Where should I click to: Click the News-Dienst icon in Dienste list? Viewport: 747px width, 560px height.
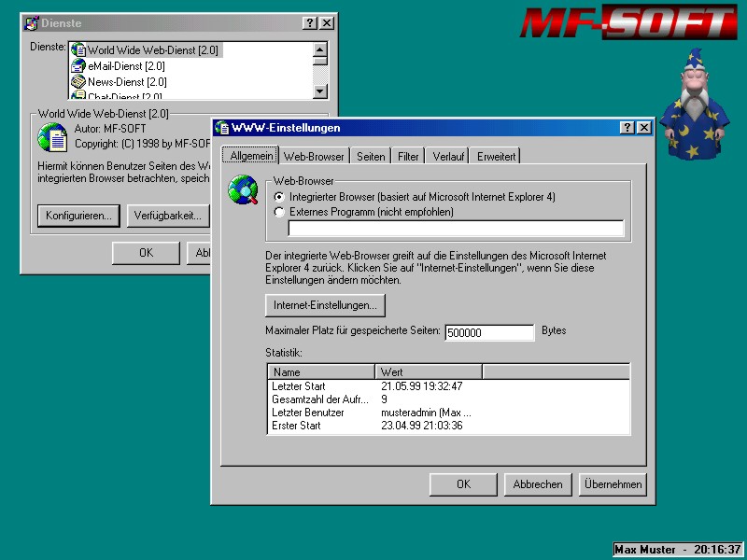point(78,81)
